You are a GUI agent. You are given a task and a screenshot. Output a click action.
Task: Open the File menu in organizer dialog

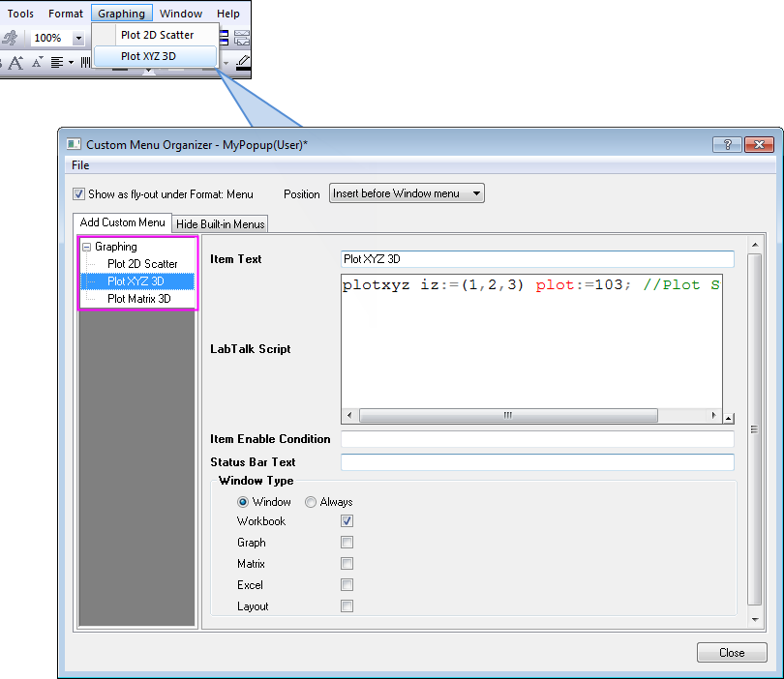[80, 165]
